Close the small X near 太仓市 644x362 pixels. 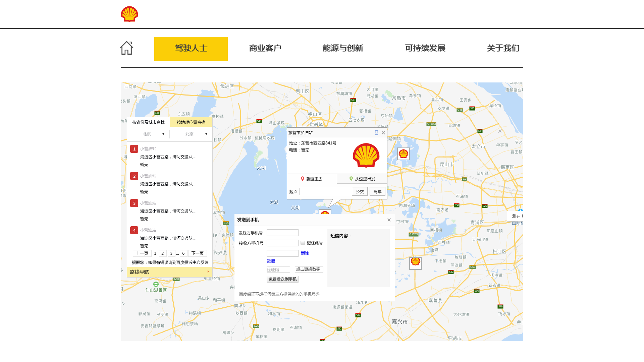(x=500, y=131)
